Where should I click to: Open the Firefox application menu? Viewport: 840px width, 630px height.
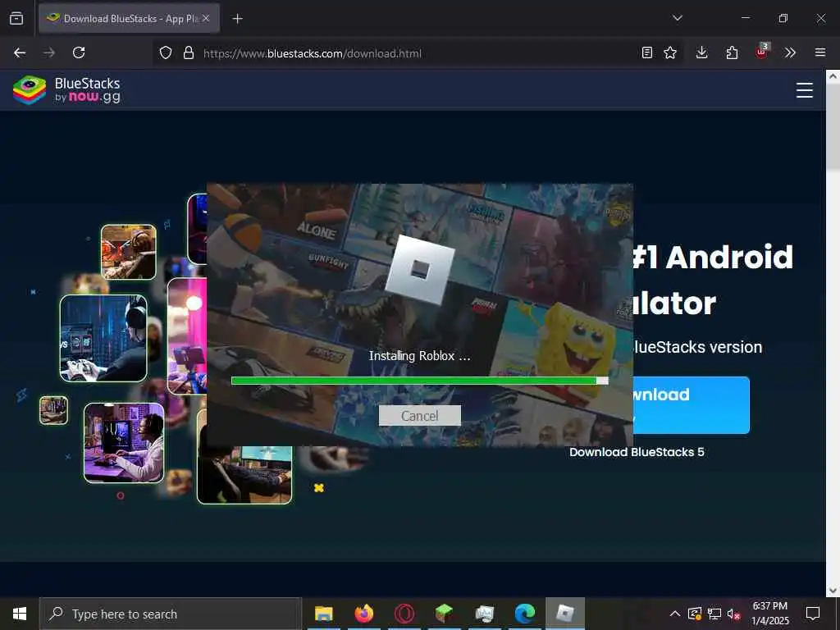click(820, 52)
